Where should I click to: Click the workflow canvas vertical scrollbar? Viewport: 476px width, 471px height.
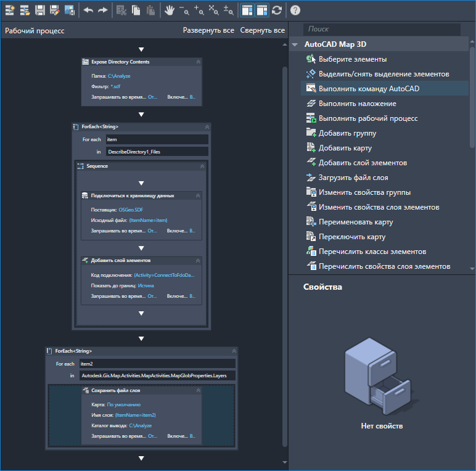tap(285, 256)
